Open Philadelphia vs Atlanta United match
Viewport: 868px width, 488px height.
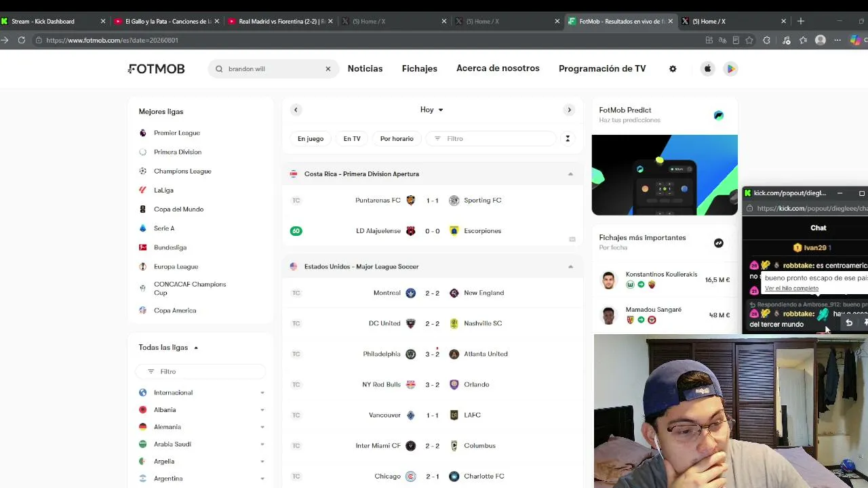433,354
